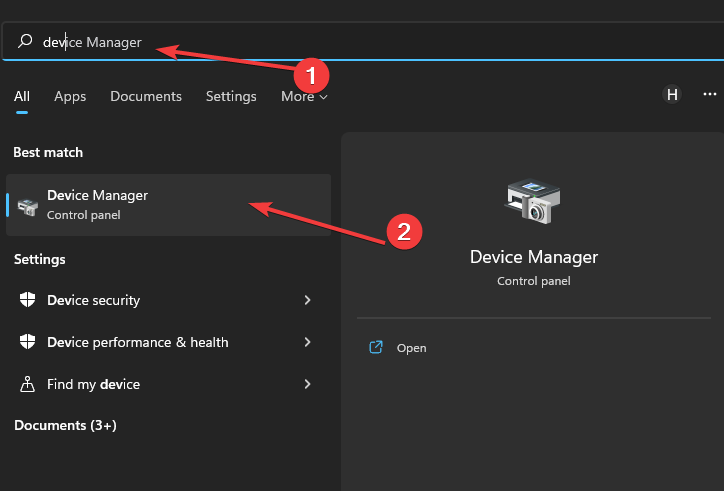Click the H user account avatar

(672, 95)
